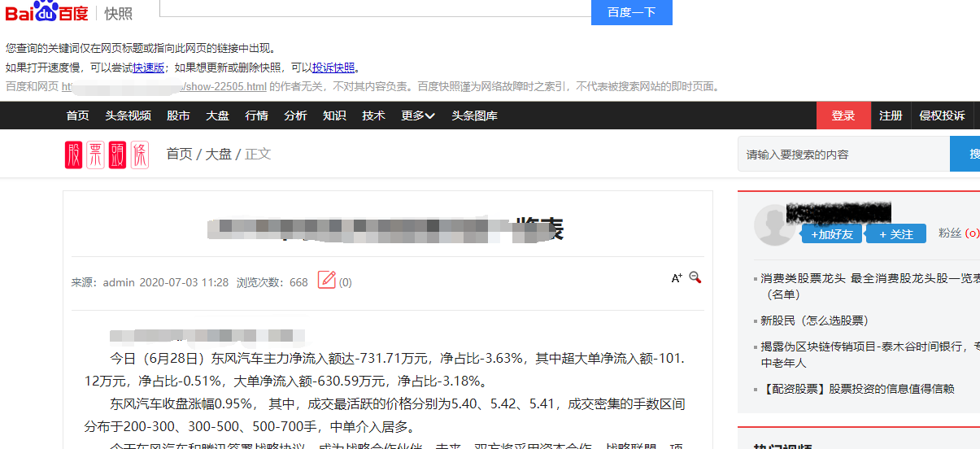Open 知识 navigation item
The image size is (980, 449).
pyautogui.click(x=334, y=116)
